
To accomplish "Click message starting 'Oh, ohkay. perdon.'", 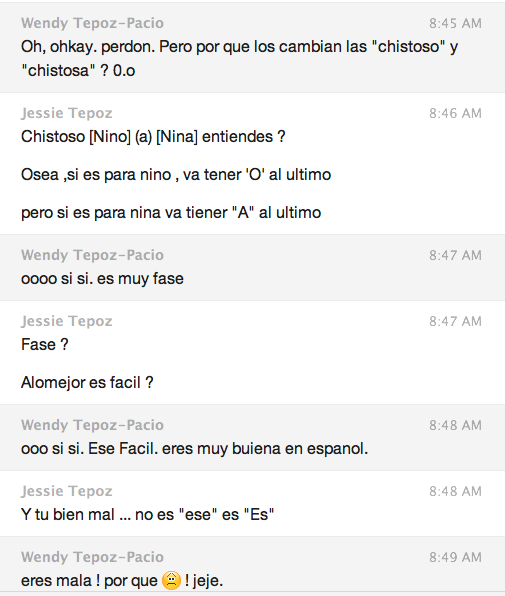I will (239, 59).
